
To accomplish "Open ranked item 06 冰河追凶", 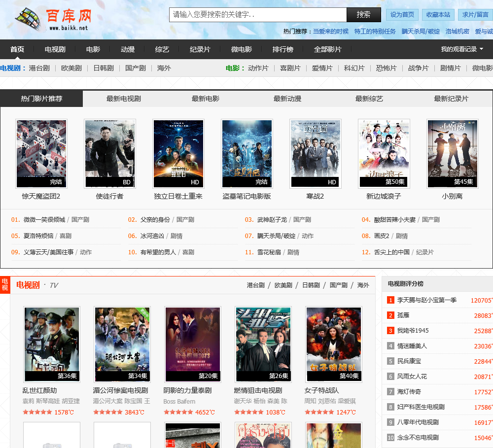I will (152, 236).
